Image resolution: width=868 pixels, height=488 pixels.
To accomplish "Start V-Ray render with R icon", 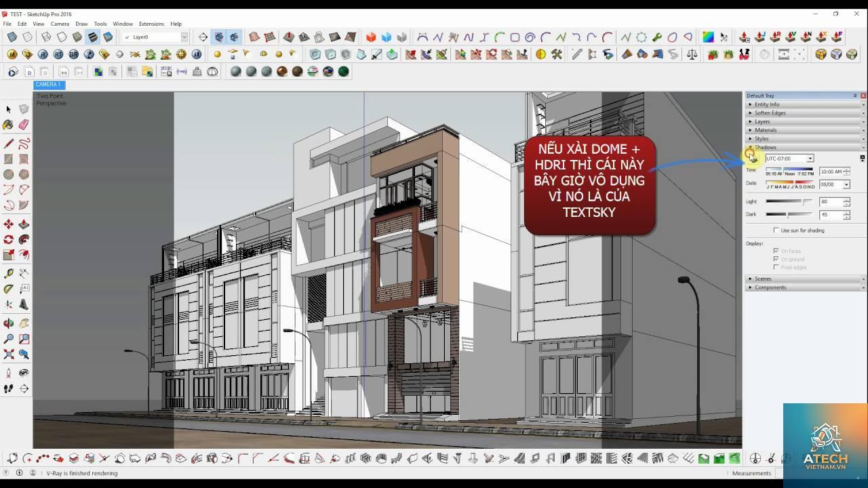I will (x=43, y=54).
